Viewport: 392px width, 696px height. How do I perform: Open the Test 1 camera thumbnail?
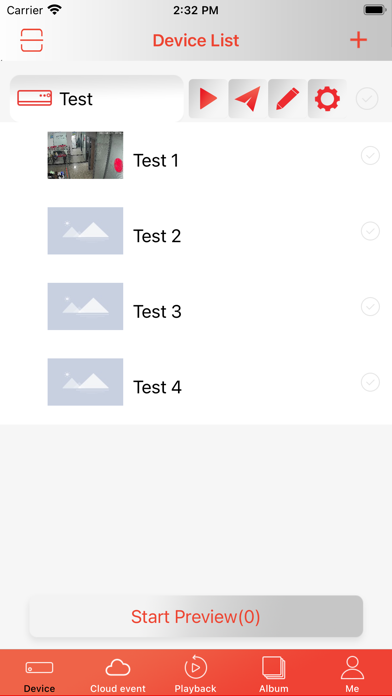tap(85, 155)
